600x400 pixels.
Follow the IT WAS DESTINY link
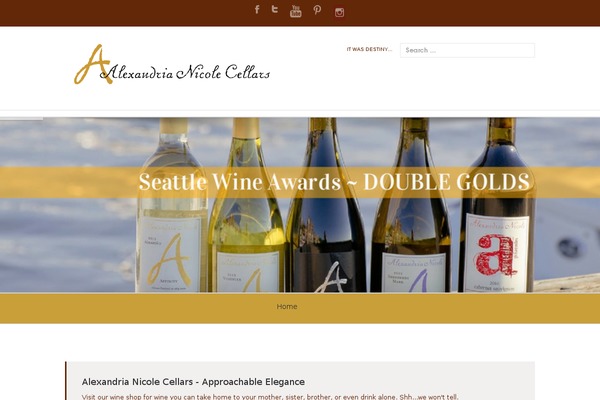369,49
